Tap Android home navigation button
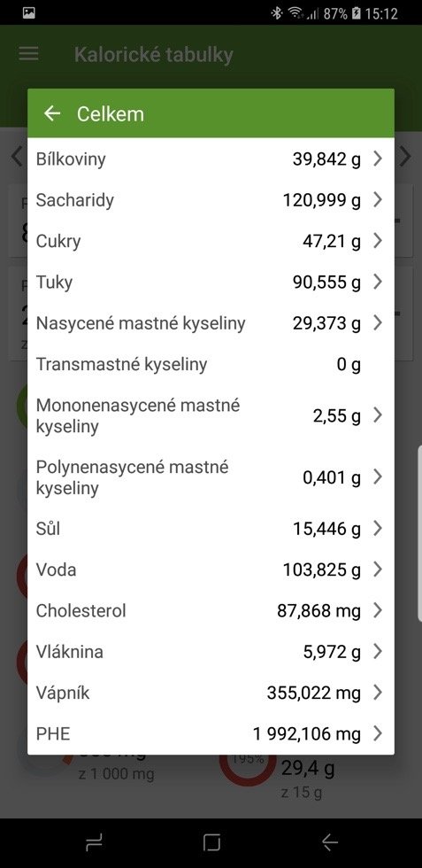The height and width of the screenshot is (868, 422). 211,842
